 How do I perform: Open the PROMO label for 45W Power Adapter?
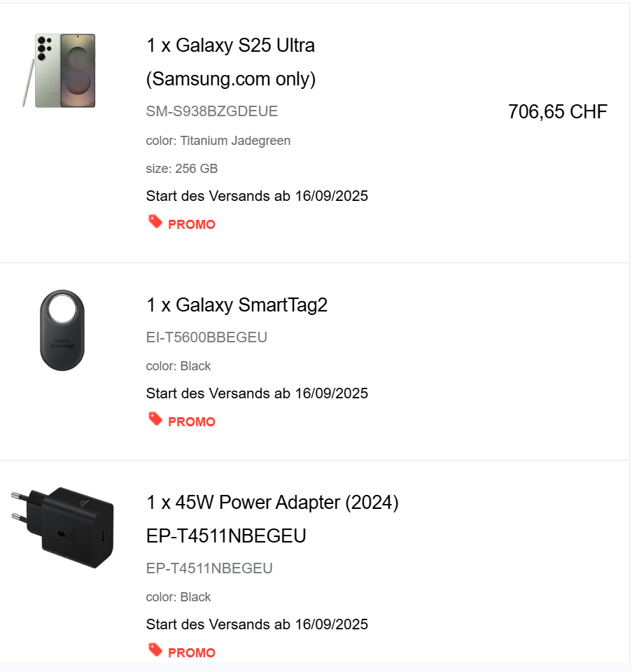coord(191,653)
